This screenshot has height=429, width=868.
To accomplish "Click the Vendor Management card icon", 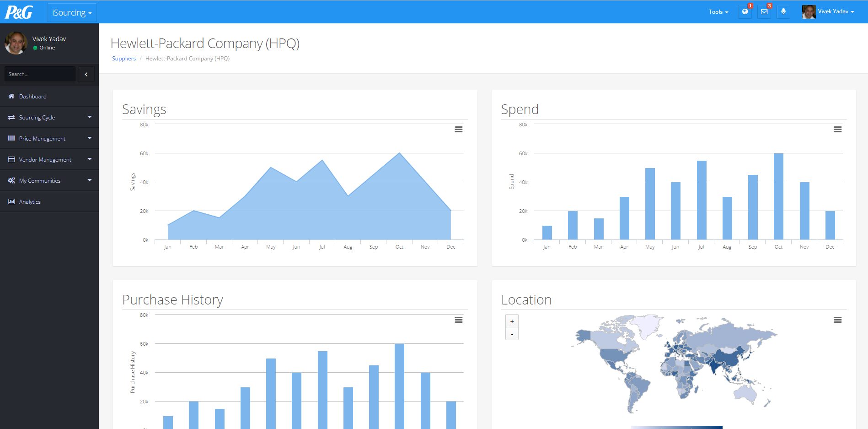I will 11,159.
